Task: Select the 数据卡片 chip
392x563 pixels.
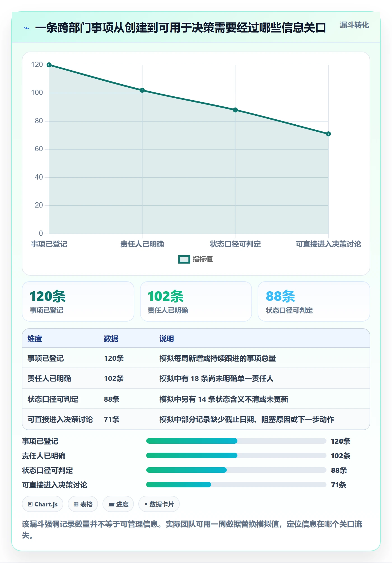Action: (159, 504)
